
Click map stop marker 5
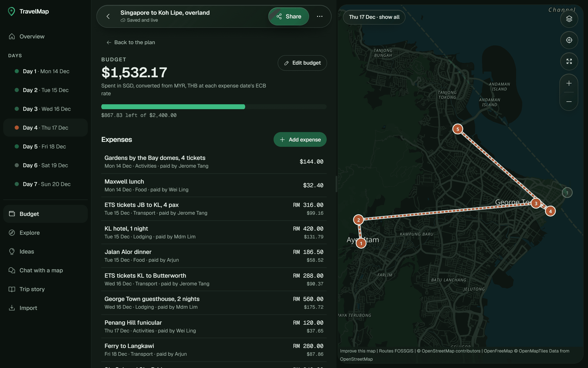coord(458,129)
